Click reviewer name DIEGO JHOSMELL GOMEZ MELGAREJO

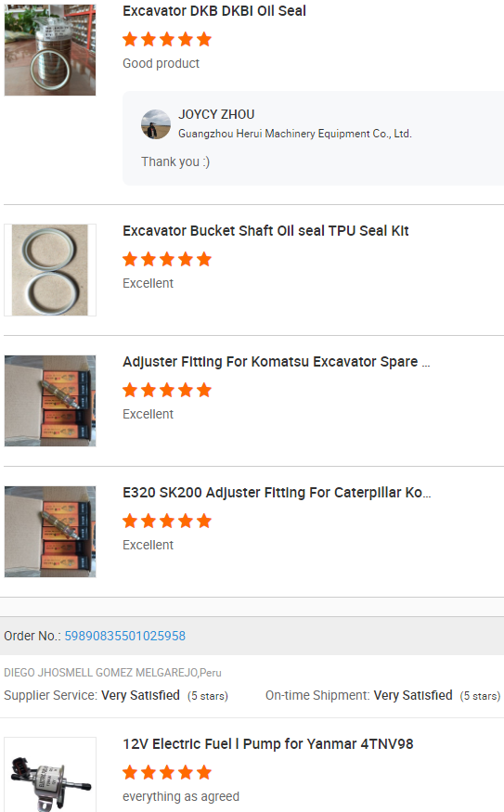[100, 673]
